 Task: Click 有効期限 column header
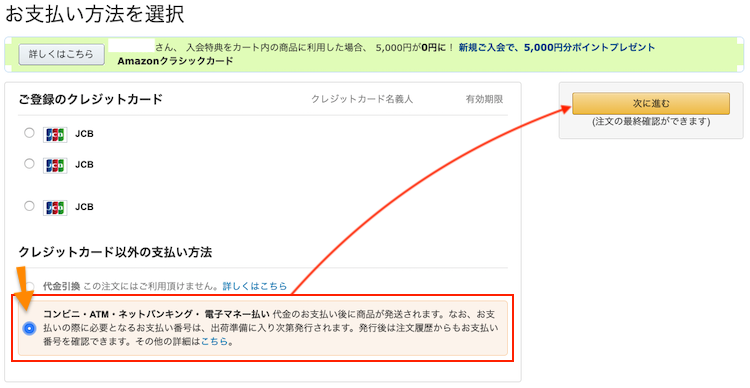pos(484,99)
